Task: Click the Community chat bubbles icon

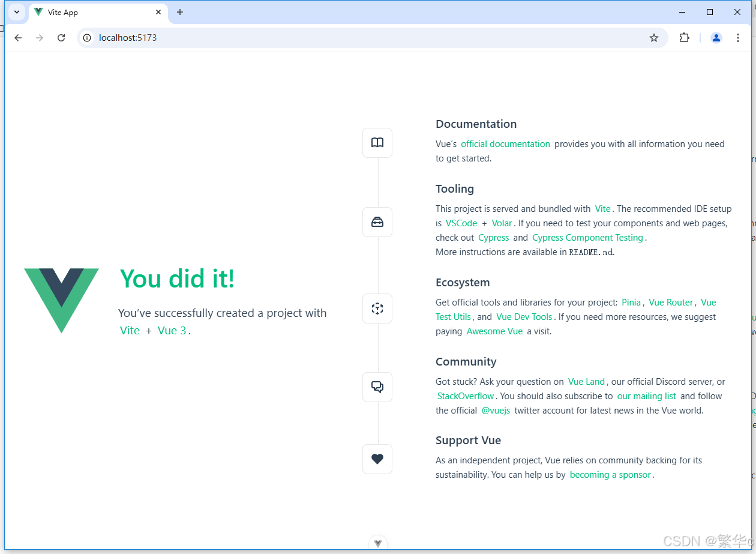Action: (377, 387)
